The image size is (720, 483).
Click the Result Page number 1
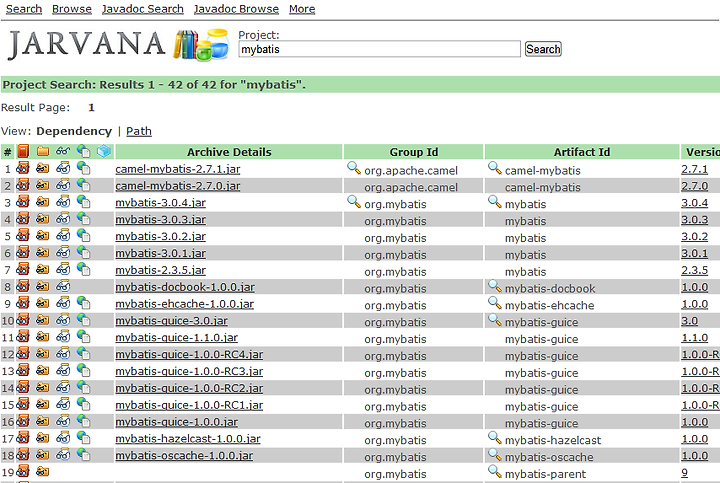(91, 107)
